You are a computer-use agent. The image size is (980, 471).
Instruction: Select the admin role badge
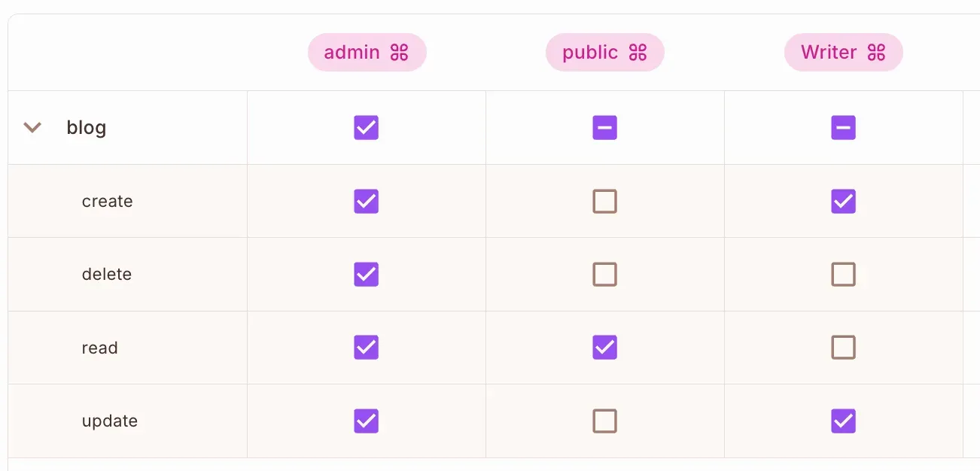(x=352, y=53)
